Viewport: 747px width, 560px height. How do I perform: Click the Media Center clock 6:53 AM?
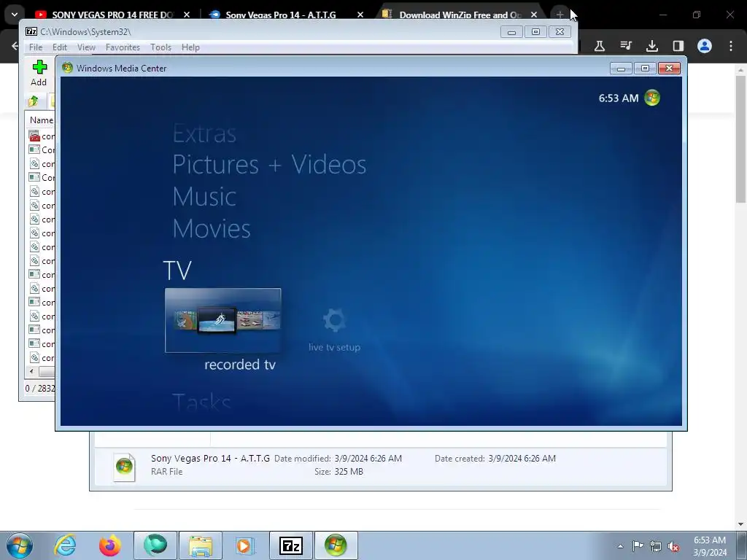pos(619,98)
